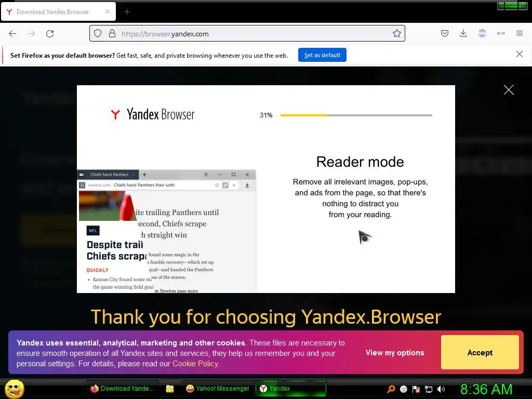Open the tracking protection shield icon

tap(98, 34)
